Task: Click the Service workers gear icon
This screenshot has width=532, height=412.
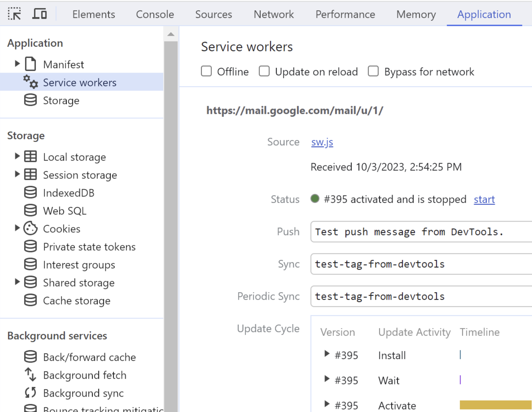Action: [31, 82]
